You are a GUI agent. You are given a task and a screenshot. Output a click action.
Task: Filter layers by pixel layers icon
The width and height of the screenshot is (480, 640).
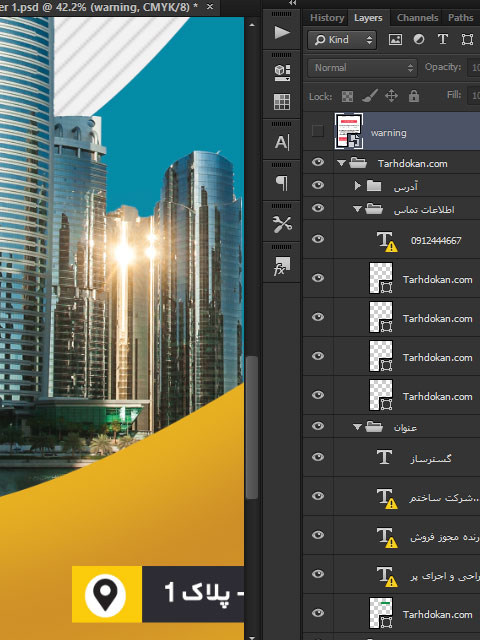pyautogui.click(x=395, y=40)
